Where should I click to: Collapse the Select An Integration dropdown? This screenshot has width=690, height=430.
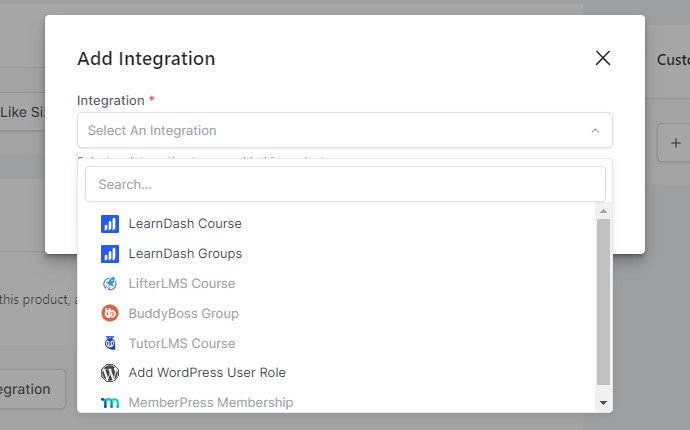pyautogui.click(x=345, y=130)
